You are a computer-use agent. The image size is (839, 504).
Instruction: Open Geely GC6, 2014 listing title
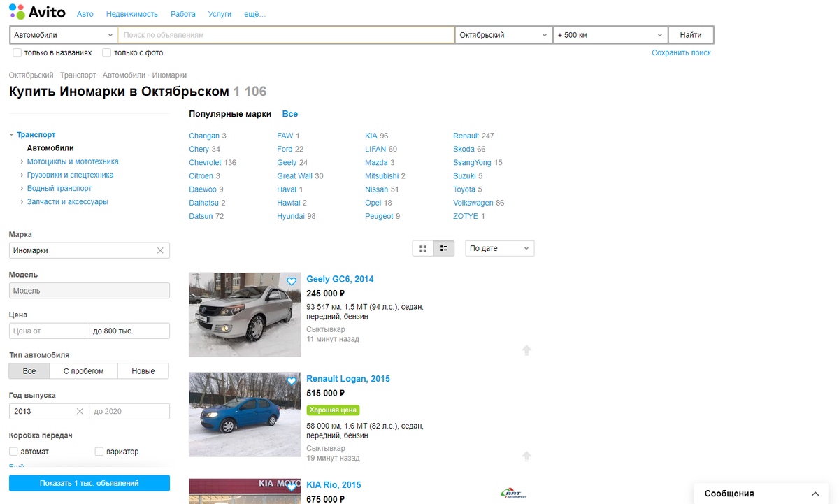(x=340, y=279)
